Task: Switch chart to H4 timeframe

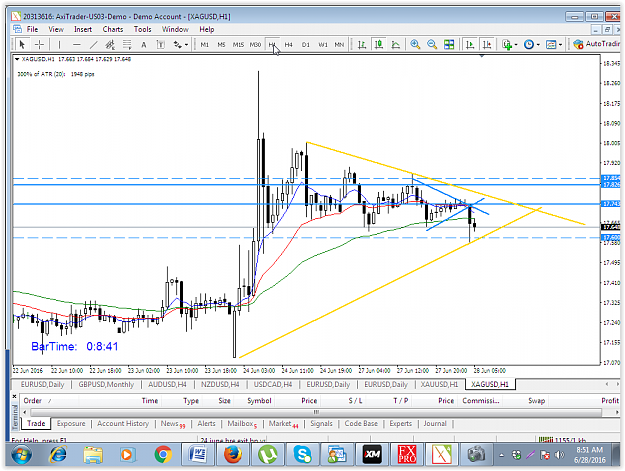Action: (289, 45)
